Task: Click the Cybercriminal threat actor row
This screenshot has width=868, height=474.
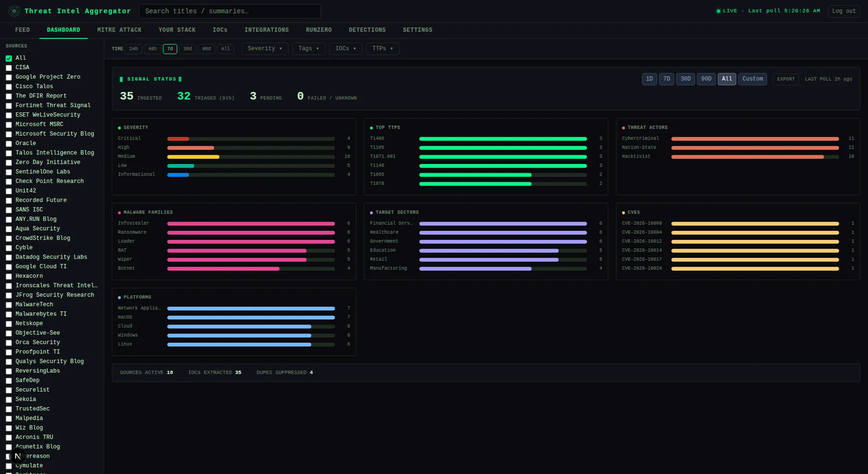Action: pyautogui.click(x=738, y=139)
